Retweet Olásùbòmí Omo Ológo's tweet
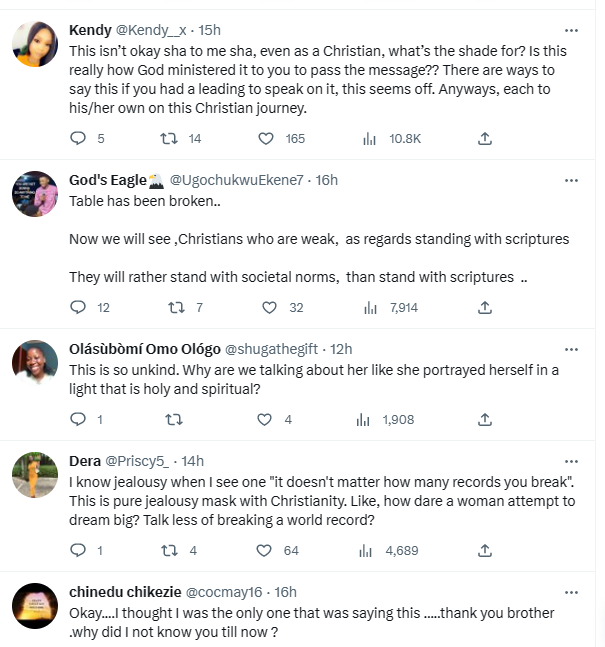Image resolution: width=605 pixels, height=647 pixels. click(x=171, y=419)
